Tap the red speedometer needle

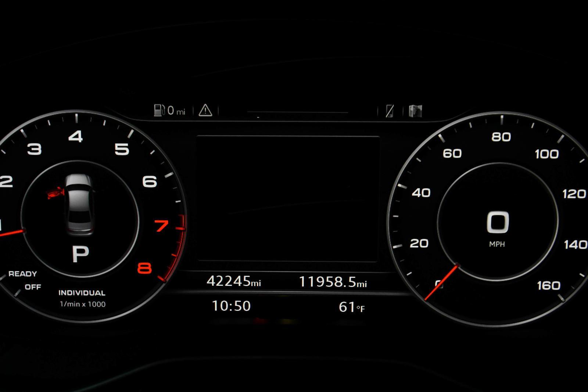click(x=442, y=282)
